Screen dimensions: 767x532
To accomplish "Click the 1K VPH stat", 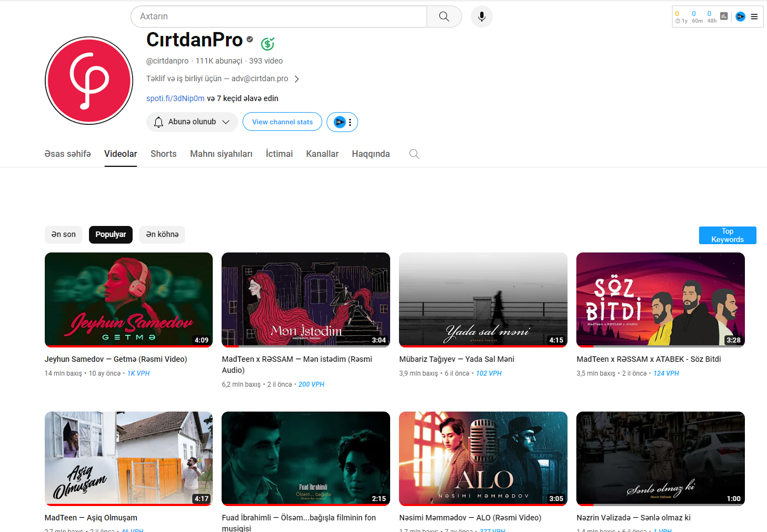I will point(139,373).
